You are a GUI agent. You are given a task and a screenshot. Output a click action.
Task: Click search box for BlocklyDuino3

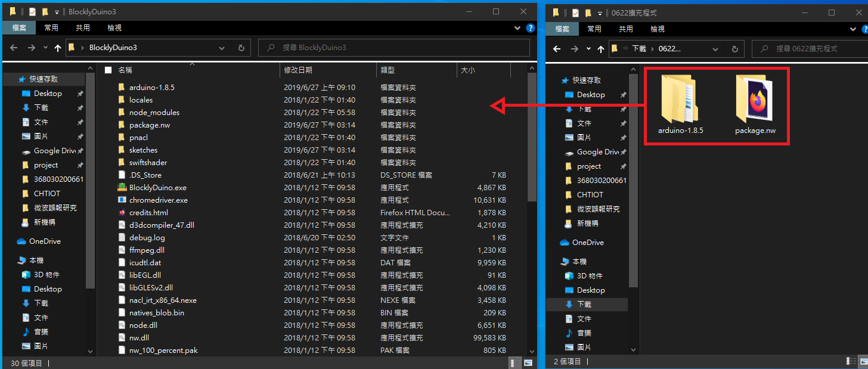tap(394, 48)
